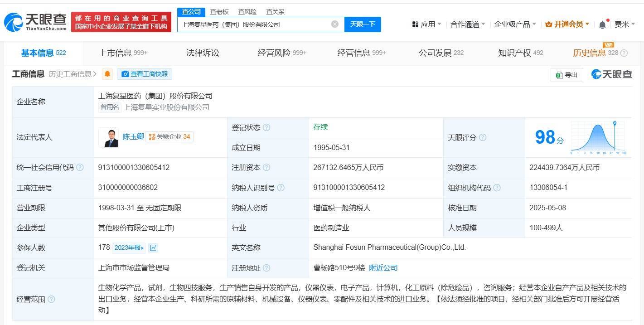Click approval date 2025-05-08
The height and width of the screenshot is (325, 644).
click(547, 208)
